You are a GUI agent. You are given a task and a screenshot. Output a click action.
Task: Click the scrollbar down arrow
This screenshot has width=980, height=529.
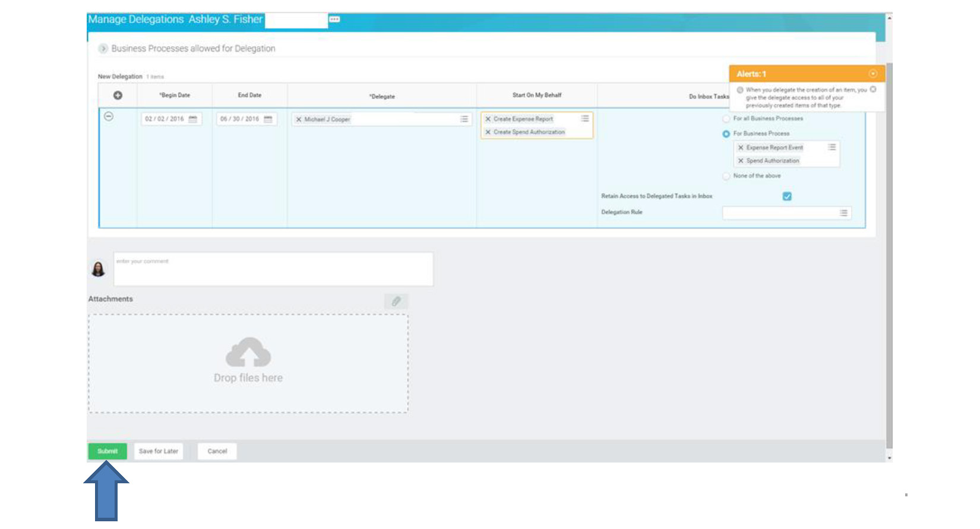pos(889,458)
